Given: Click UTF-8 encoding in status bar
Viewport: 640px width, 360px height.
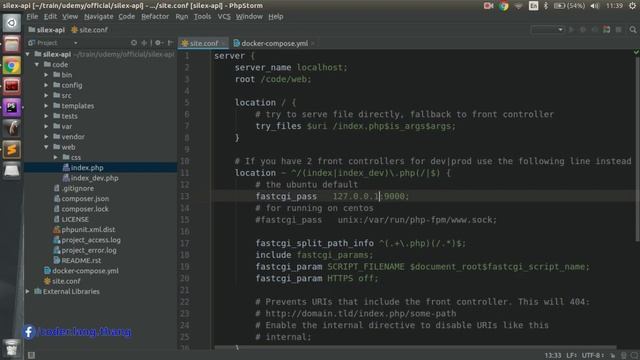Looking at the screenshot, I should click(592, 356).
